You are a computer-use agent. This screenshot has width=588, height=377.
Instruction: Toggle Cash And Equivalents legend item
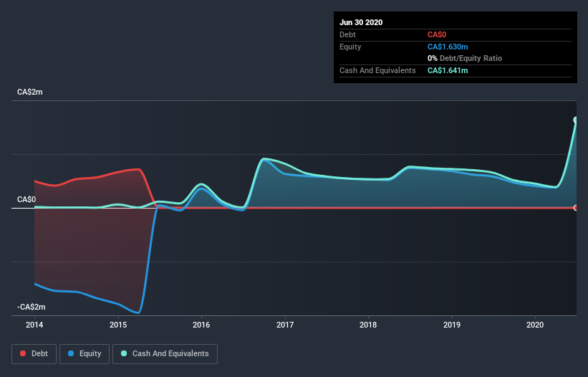[x=165, y=354]
